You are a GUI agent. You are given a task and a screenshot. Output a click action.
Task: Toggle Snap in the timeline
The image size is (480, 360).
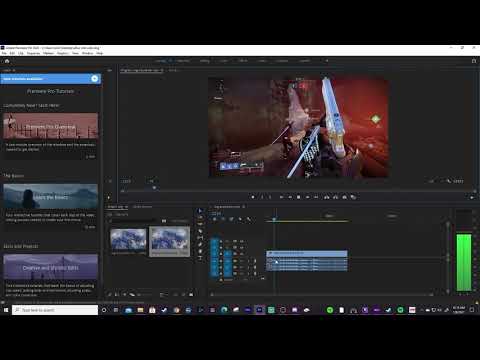pyautogui.click(x=223, y=219)
